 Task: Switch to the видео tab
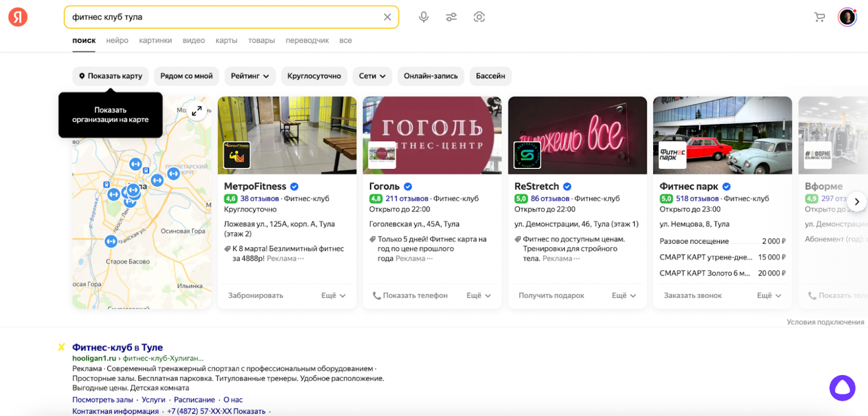(x=194, y=41)
